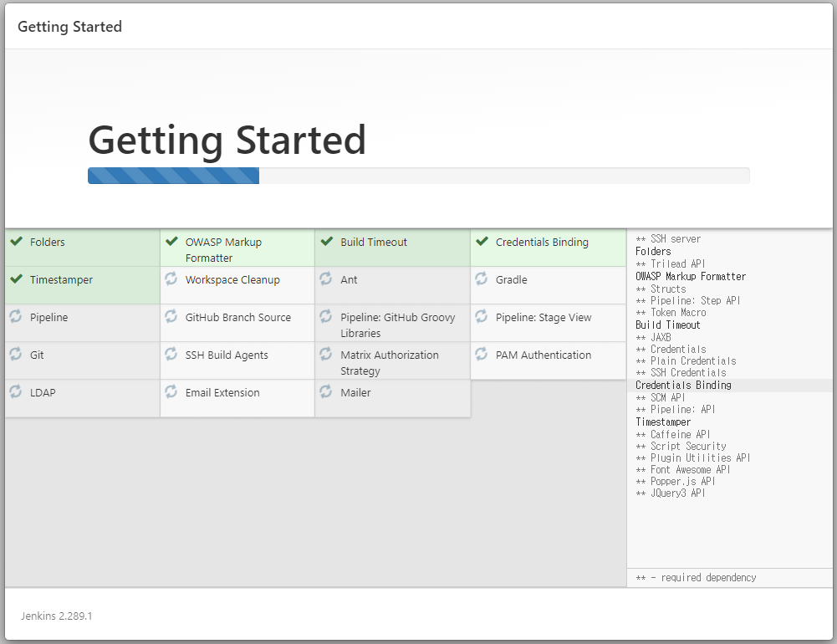Click the '** - required dependency' legend
This screenshot has height=644, width=837.
pyautogui.click(x=696, y=577)
